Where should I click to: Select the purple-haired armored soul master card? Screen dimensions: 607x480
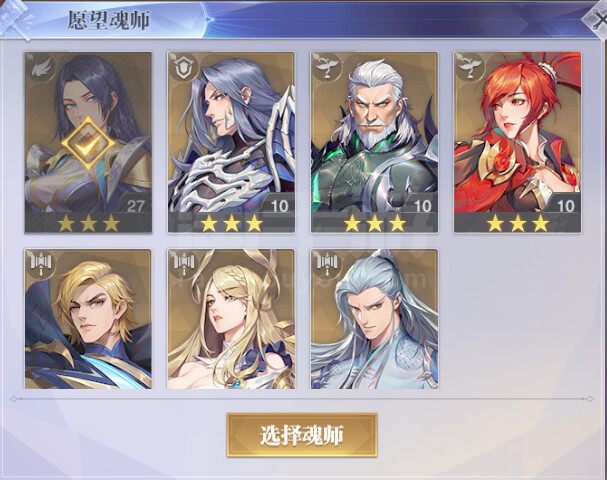pyautogui.click(x=231, y=142)
